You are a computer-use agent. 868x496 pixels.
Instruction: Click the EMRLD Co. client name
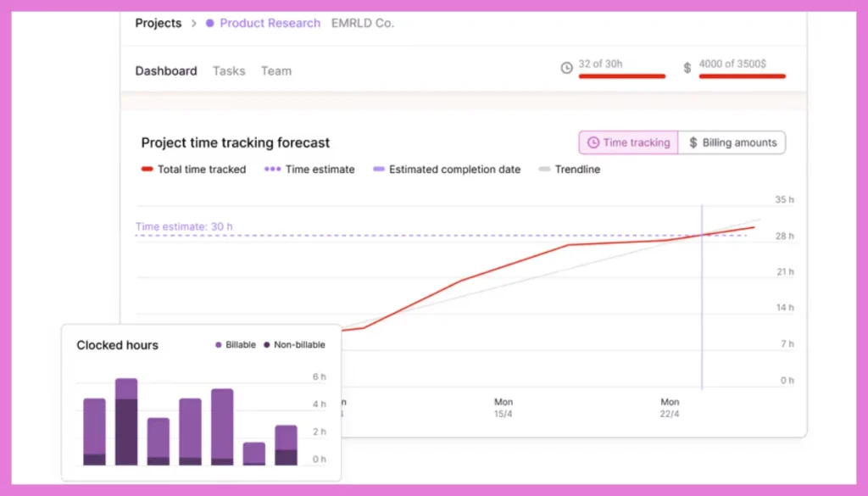pos(363,23)
